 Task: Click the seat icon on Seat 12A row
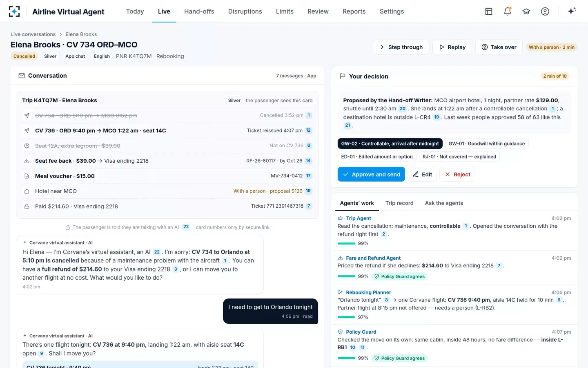27,146
